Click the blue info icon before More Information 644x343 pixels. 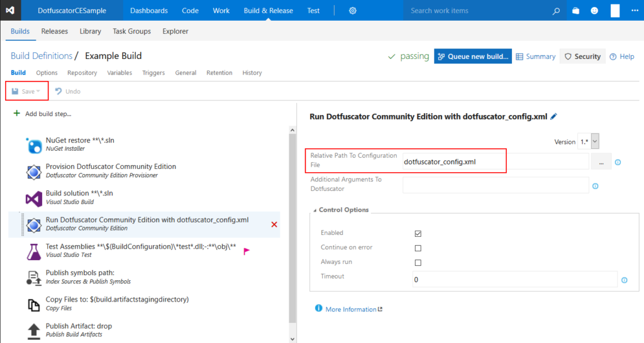click(x=318, y=308)
